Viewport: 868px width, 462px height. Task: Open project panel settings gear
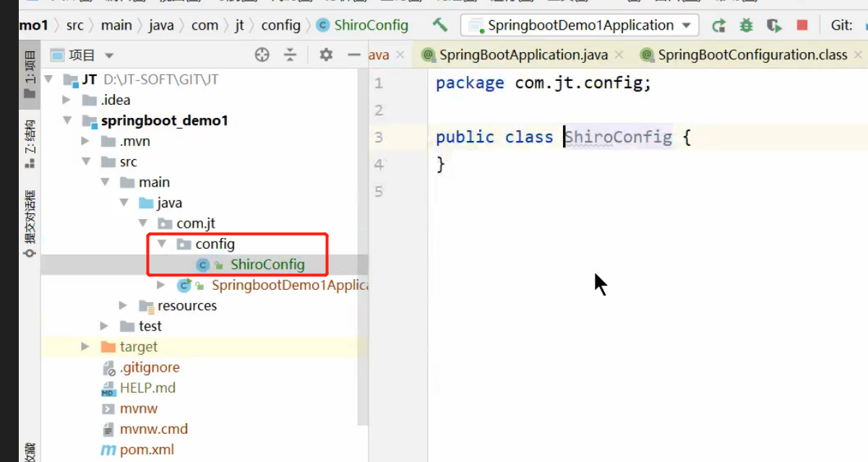tap(326, 55)
